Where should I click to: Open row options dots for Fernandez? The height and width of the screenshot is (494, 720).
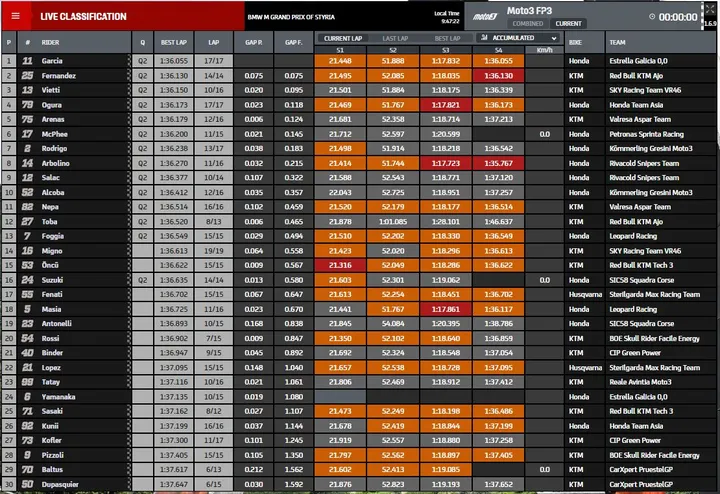(x=129, y=75)
